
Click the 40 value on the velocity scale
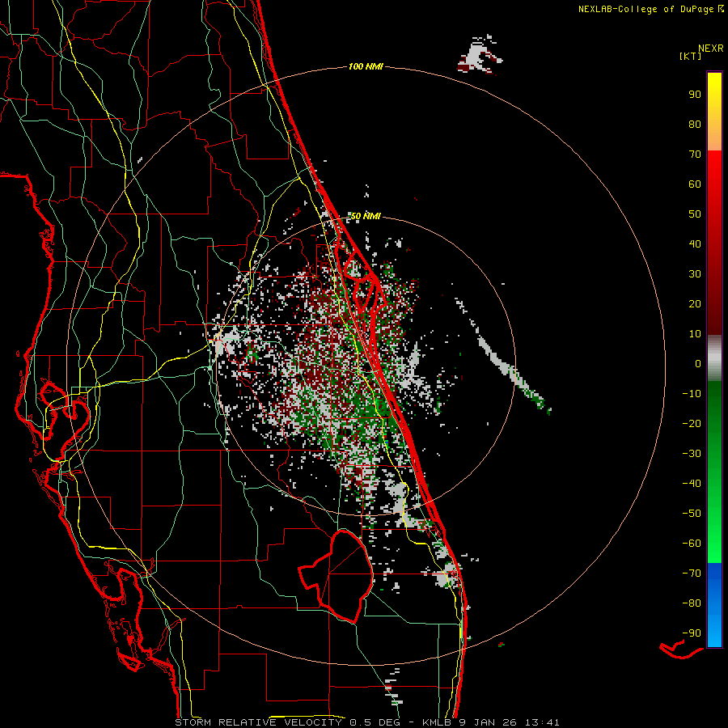[x=695, y=243]
